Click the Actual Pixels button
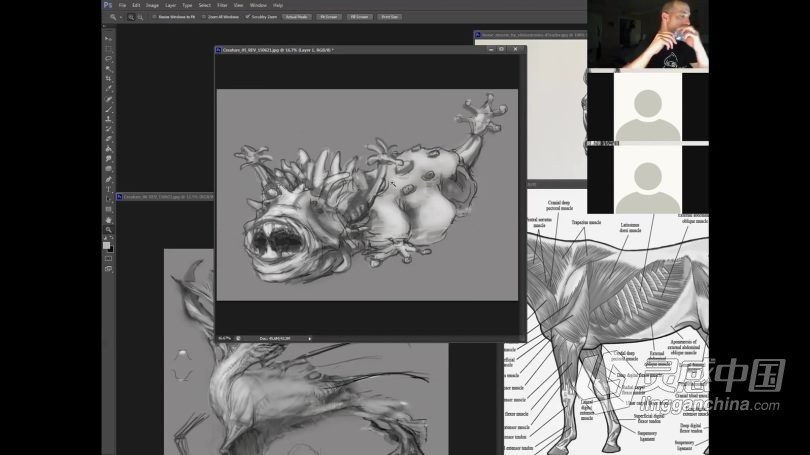 tap(297, 17)
